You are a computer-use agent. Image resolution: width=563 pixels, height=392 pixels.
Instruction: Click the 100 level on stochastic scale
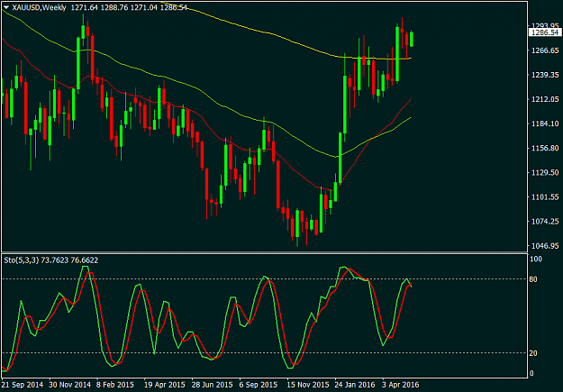click(x=536, y=259)
